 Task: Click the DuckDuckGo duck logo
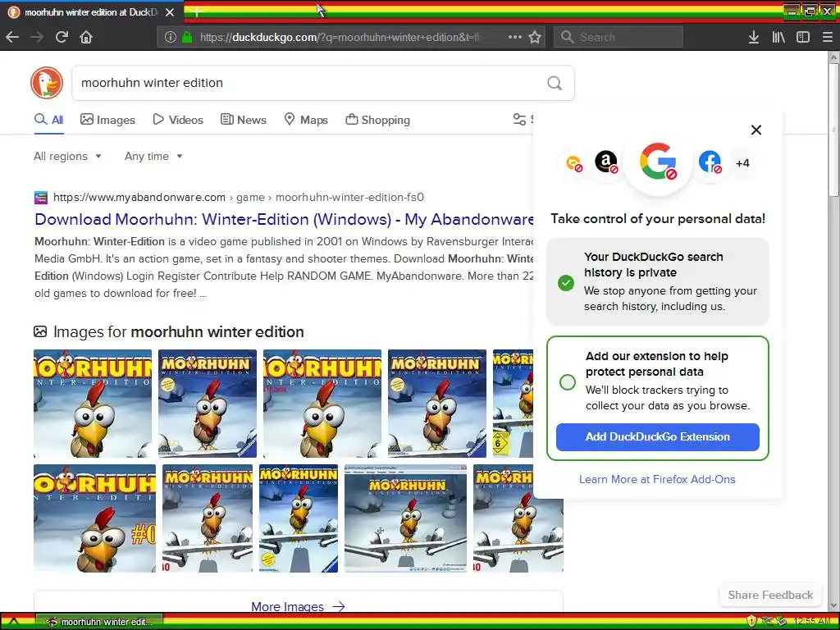click(x=47, y=83)
